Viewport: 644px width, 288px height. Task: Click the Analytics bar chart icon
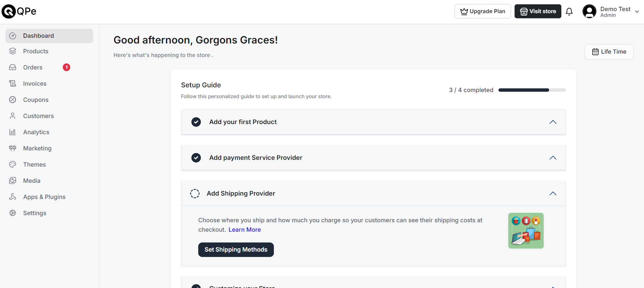[x=13, y=132]
